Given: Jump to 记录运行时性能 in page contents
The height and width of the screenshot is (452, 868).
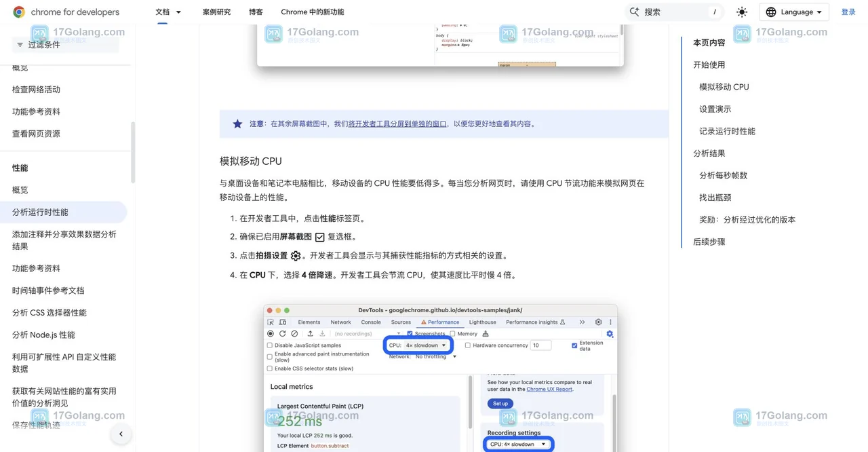Looking at the screenshot, I should pos(727,131).
